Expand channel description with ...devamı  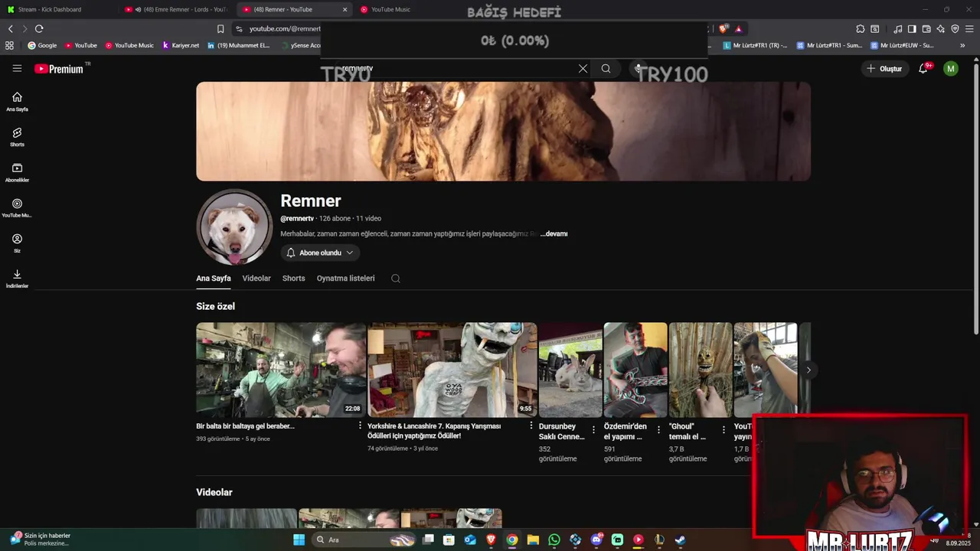(x=554, y=234)
